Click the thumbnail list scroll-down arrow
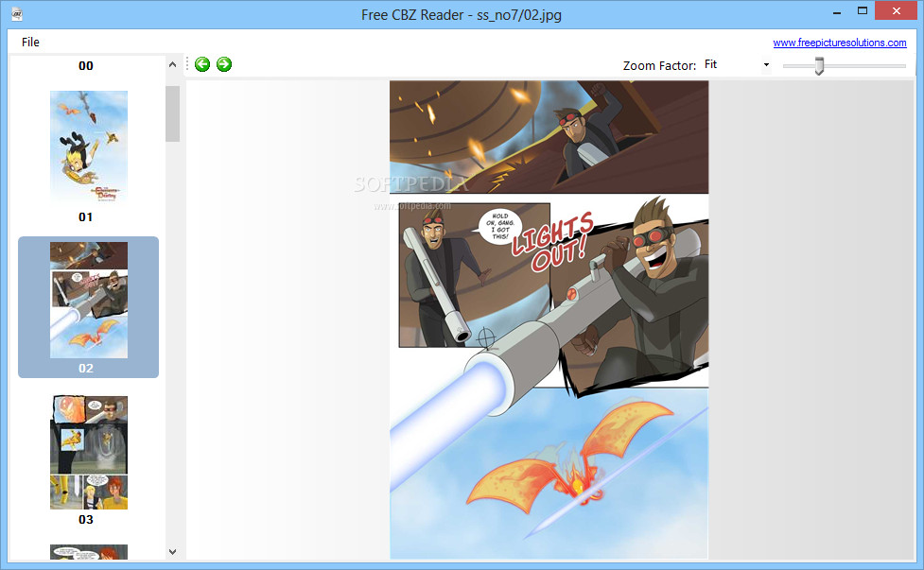The image size is (924, 570). pos(172,552)
